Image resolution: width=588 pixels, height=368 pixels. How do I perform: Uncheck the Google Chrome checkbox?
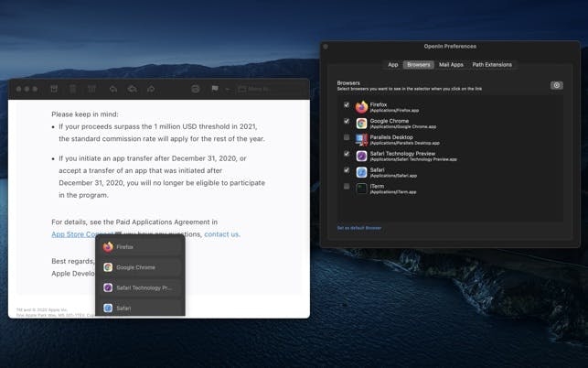pos(347,121)
